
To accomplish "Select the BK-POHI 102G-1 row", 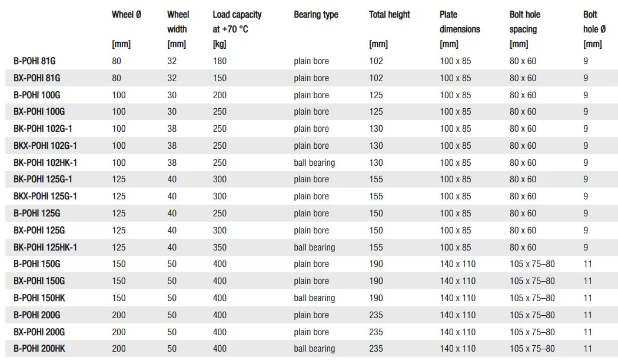I will [311, 128].
